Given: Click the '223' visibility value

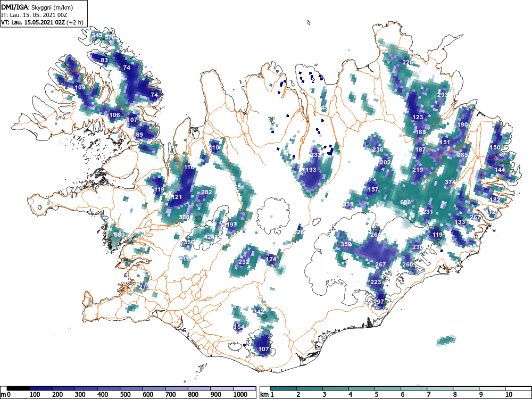Looking at the screenshot, I should coord(376,282).
